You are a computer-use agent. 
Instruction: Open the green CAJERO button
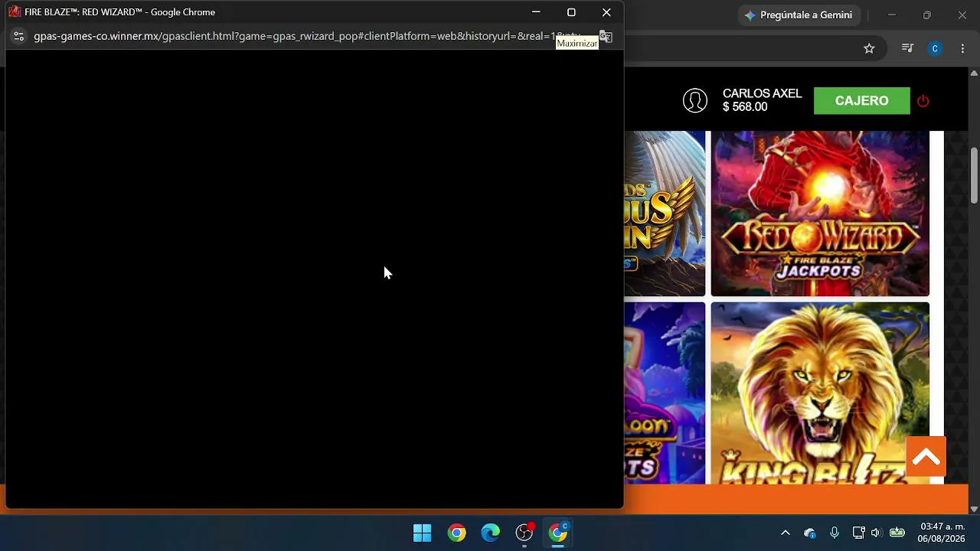pos(861,100)
